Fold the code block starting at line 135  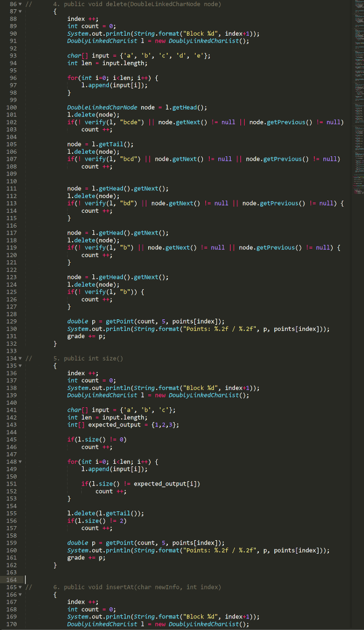tap(20, 365)
